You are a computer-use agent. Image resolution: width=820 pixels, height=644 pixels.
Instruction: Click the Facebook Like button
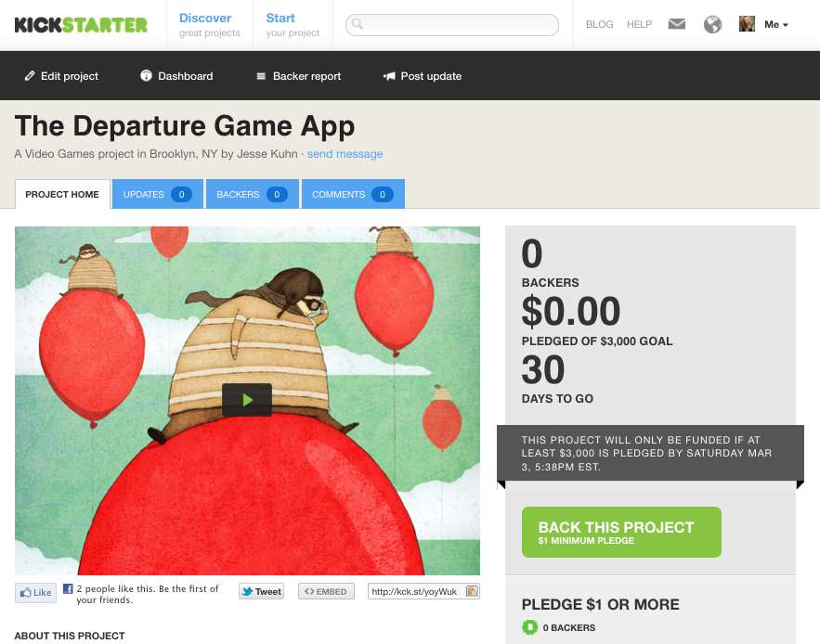tap(35, 593)
